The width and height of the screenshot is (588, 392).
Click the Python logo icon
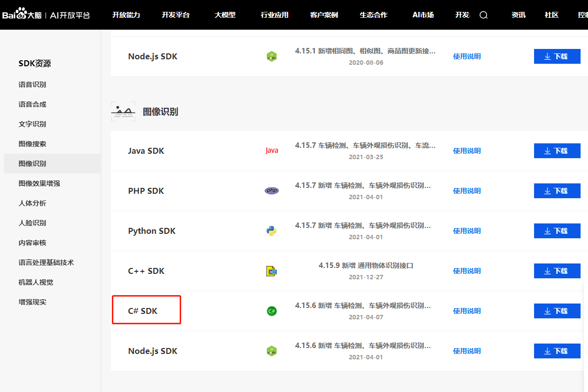tap(271, 231)
